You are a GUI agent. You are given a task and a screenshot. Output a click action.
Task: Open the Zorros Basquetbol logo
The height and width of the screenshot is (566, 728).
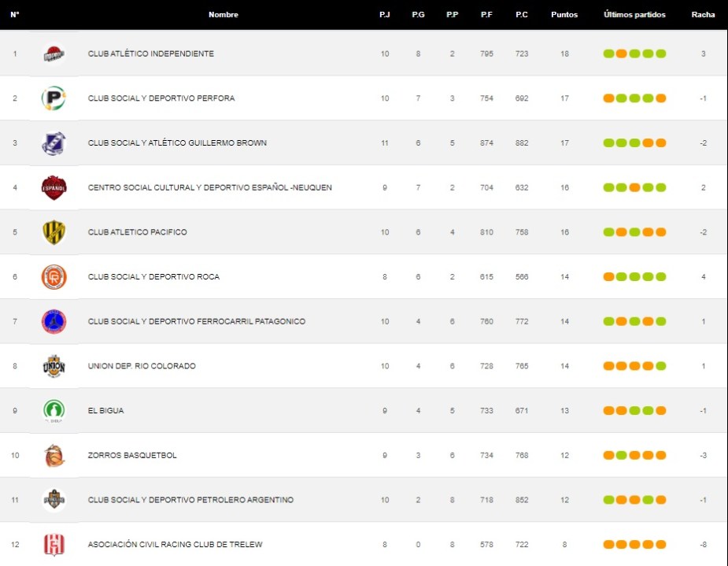click(54, 456)
